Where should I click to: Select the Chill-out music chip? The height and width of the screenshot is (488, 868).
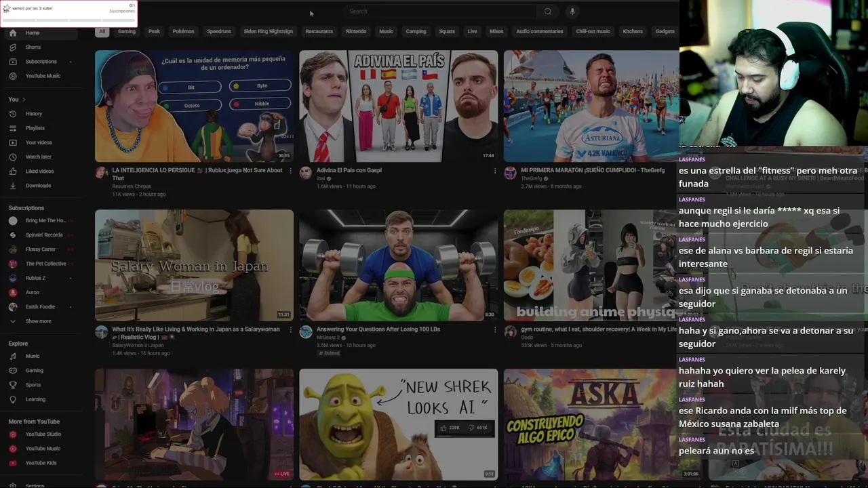(x=593, y=31)
